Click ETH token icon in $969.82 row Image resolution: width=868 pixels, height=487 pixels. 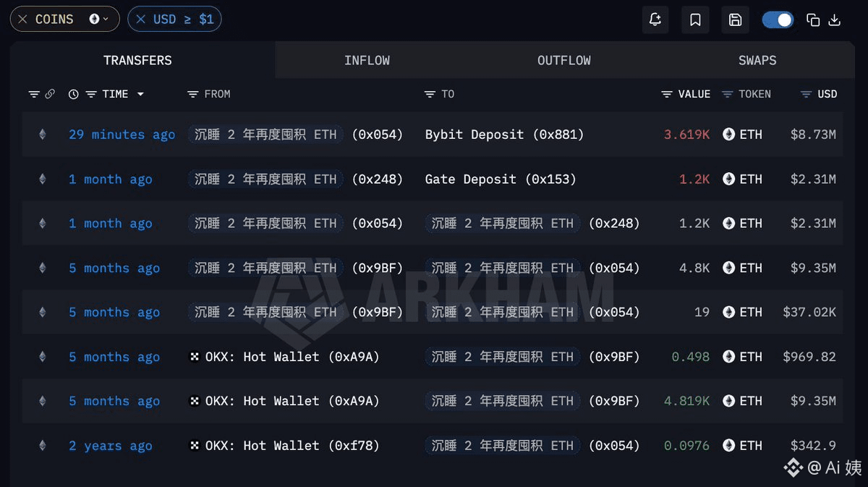coord(729,357)
